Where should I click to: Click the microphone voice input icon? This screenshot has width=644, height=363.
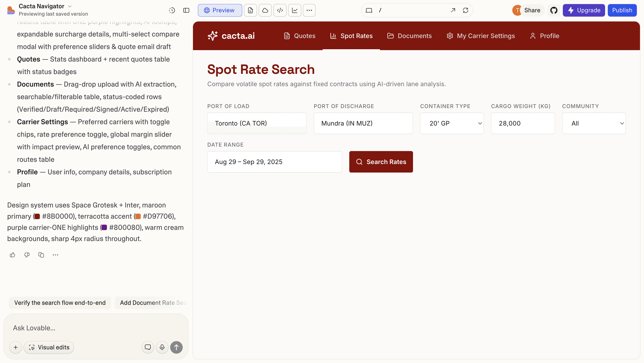coord(162,347)
